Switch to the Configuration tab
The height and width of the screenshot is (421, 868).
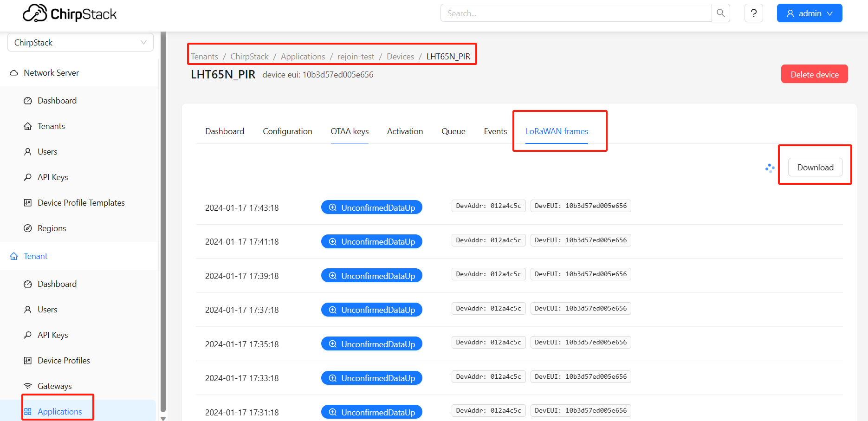(287, 131)
